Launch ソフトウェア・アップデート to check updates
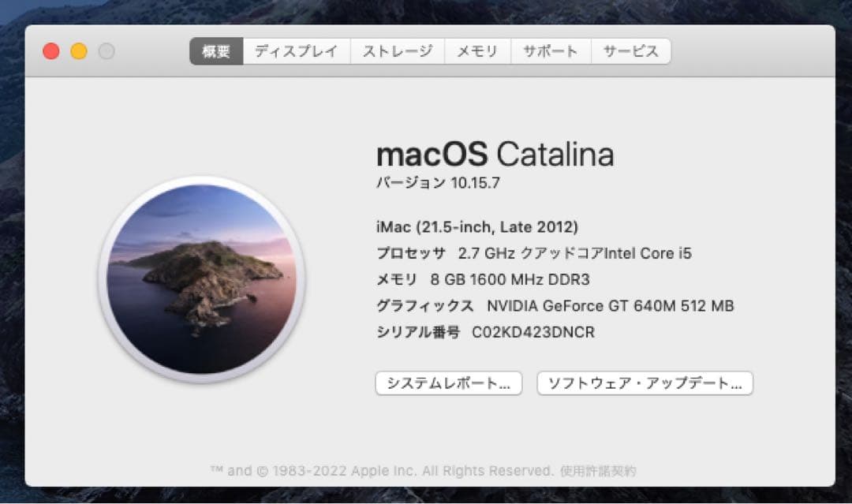This screenshot has width=852, height=504. [x=643, y=383]
